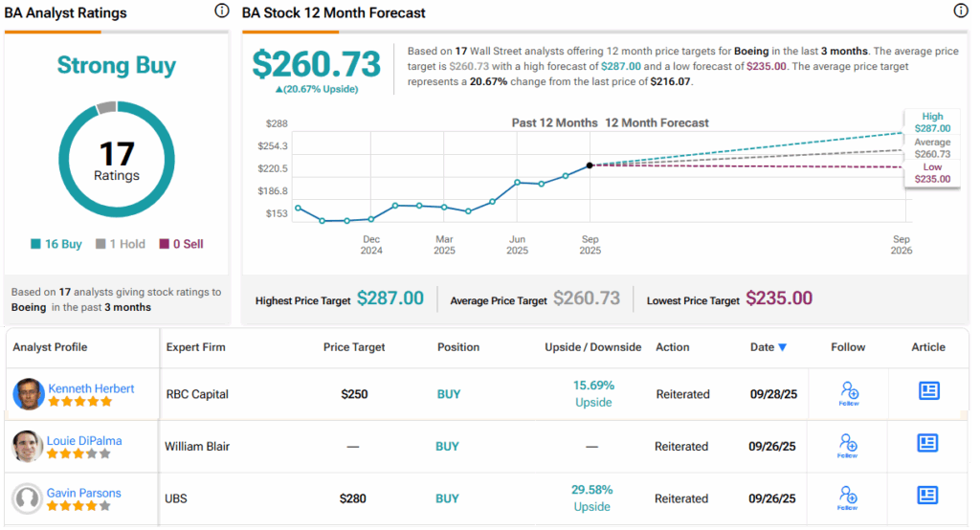Click the $280 price target cell
Viewport: 980px width, 530px height.
coord(352,498)
